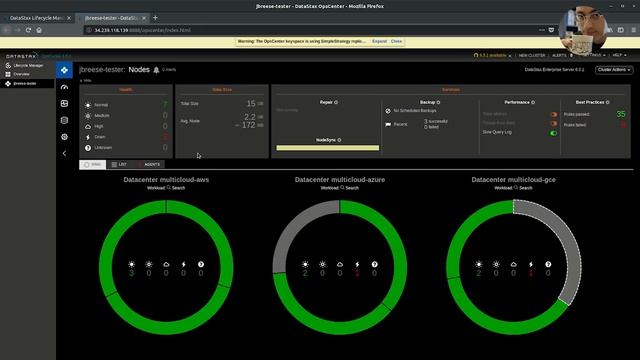Toggle the Thread Pool Stats switch
The height and width of the screenshot is (360, 640).
553,123
